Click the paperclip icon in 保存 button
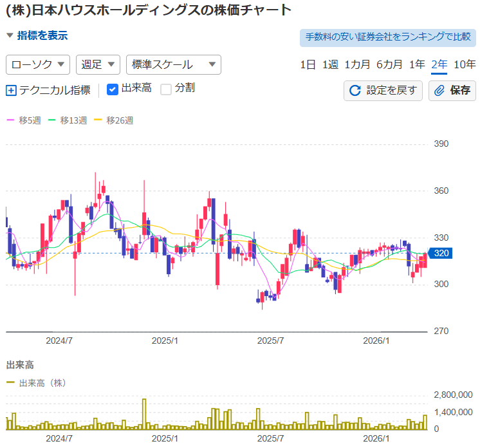This screenshot has width=480, height=448. 440,90
